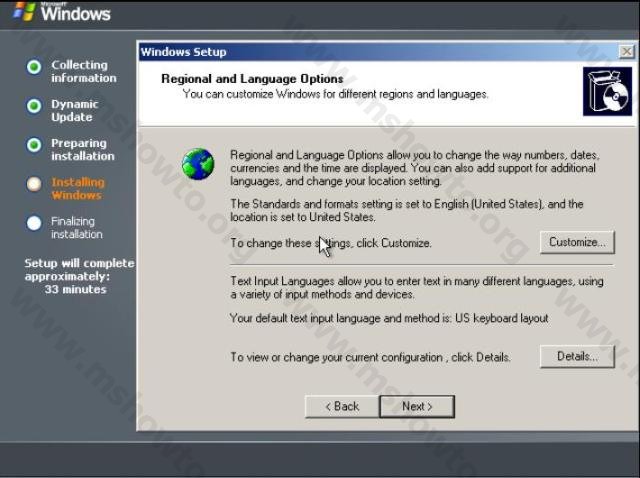Select the Installing Windows step label
Viewport: 640px width, 478px height.
click(78, 189)
